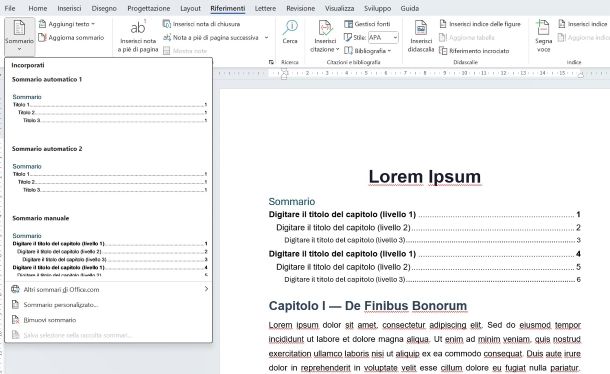Image resolution: width=610 pixels, height=374 pixels.
Task: Click the Rimuovi sommario icon
Action: coord(15,320)
